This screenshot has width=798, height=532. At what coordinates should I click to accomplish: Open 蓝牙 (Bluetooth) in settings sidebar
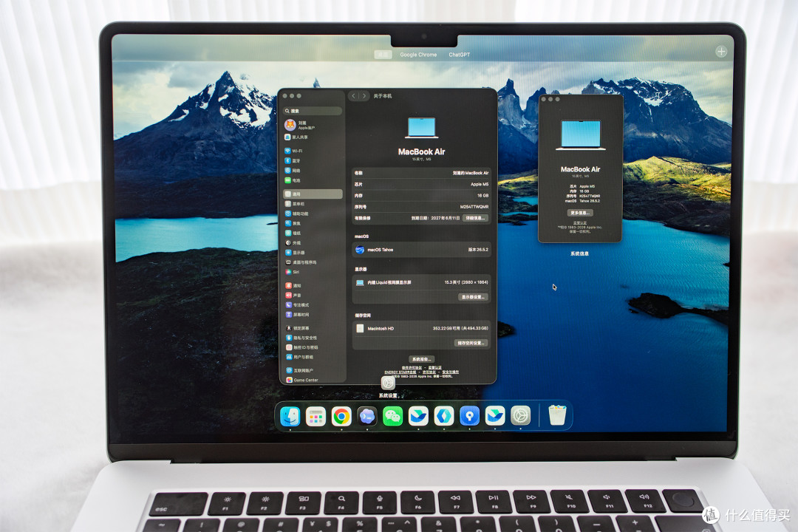coord(293,161)
